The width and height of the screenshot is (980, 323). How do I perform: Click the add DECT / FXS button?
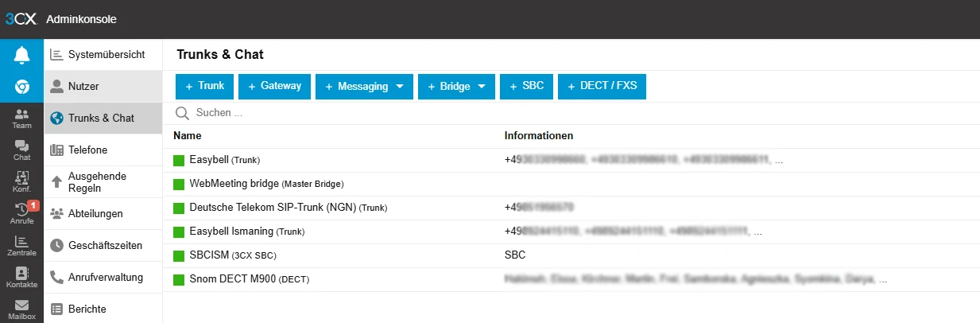coord(602,86)
